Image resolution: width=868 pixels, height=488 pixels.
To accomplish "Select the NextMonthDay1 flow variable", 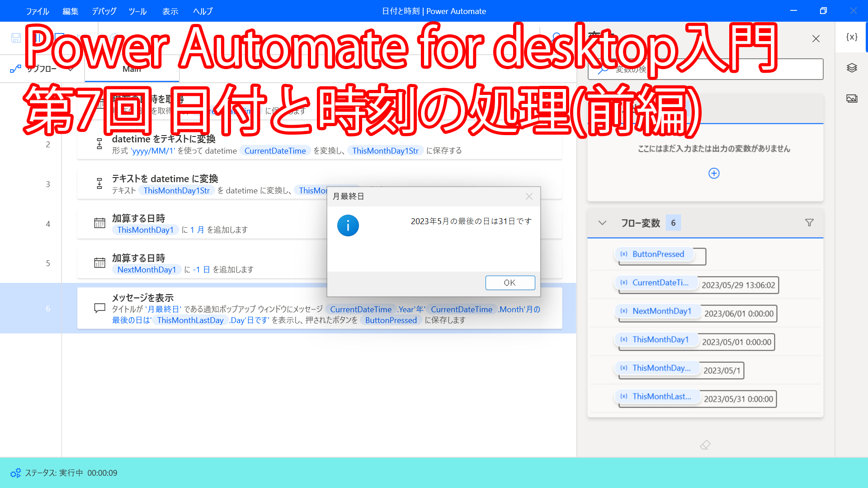I will pos(657,311).
